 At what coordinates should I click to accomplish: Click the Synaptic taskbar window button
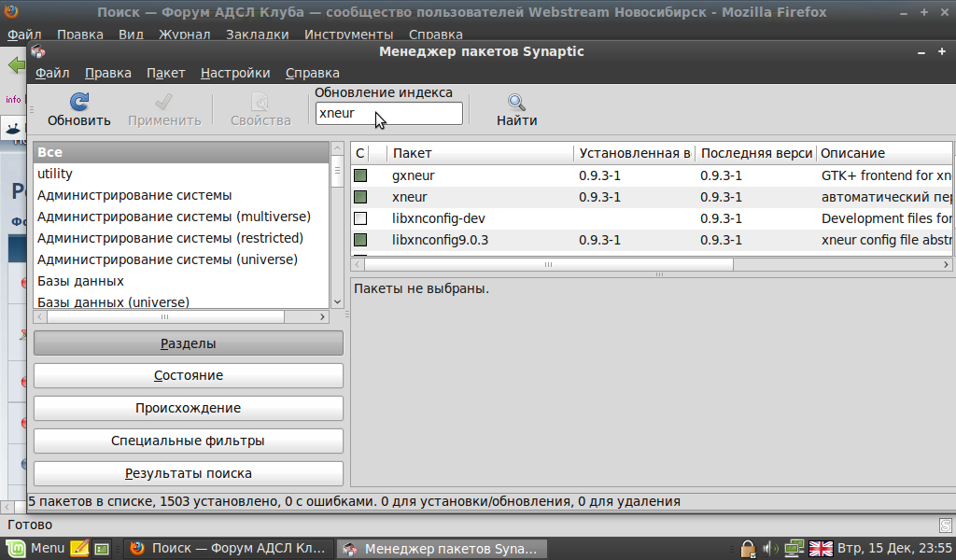[441, 549]
